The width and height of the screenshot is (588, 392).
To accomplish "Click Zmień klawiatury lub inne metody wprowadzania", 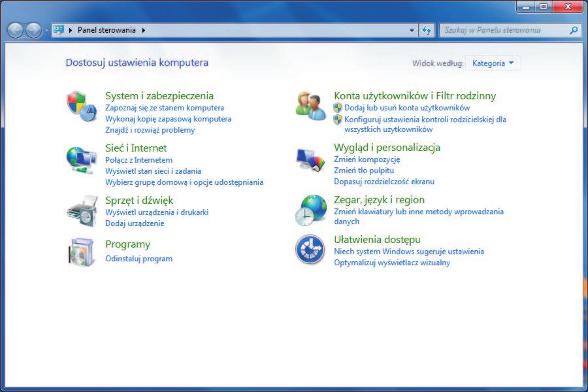I will [419, 216].
